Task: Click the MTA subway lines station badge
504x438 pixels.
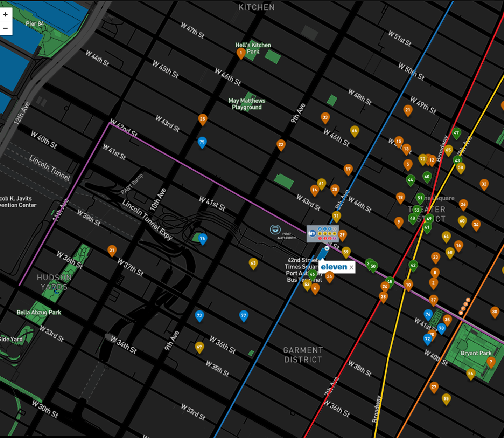Action: 323,234
